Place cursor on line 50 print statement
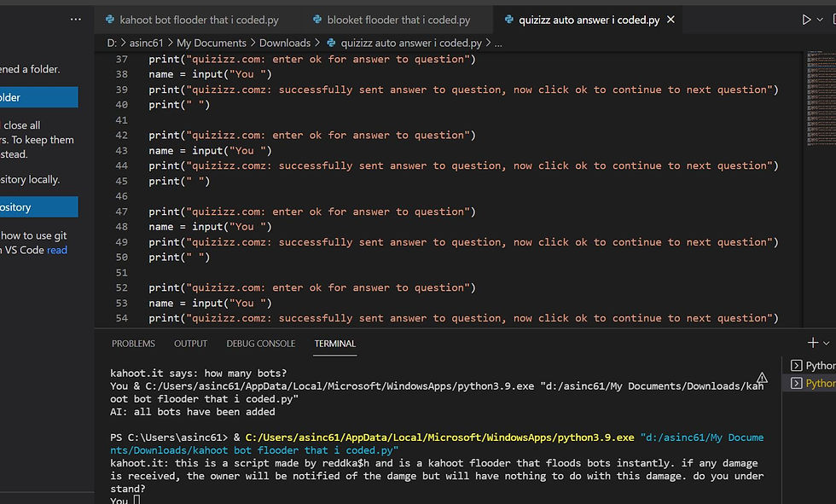836x504 pixels. 179,257
